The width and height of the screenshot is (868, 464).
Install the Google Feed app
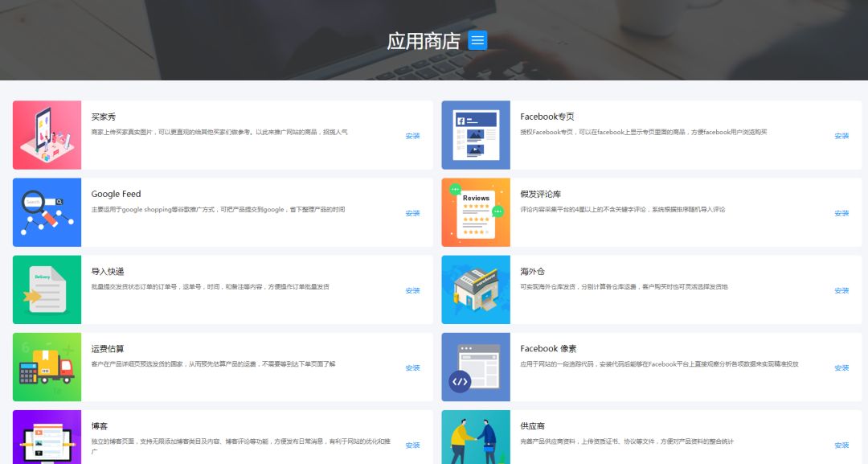pos(412,213)
